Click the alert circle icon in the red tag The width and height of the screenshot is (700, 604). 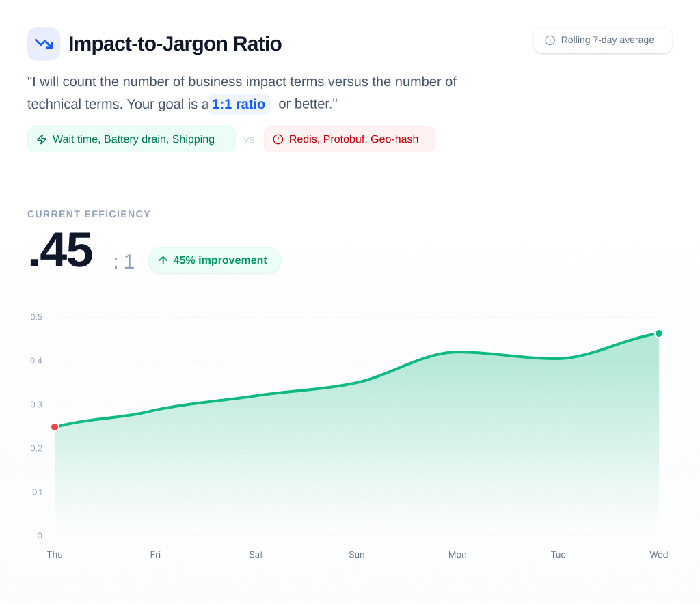point(278,139)
